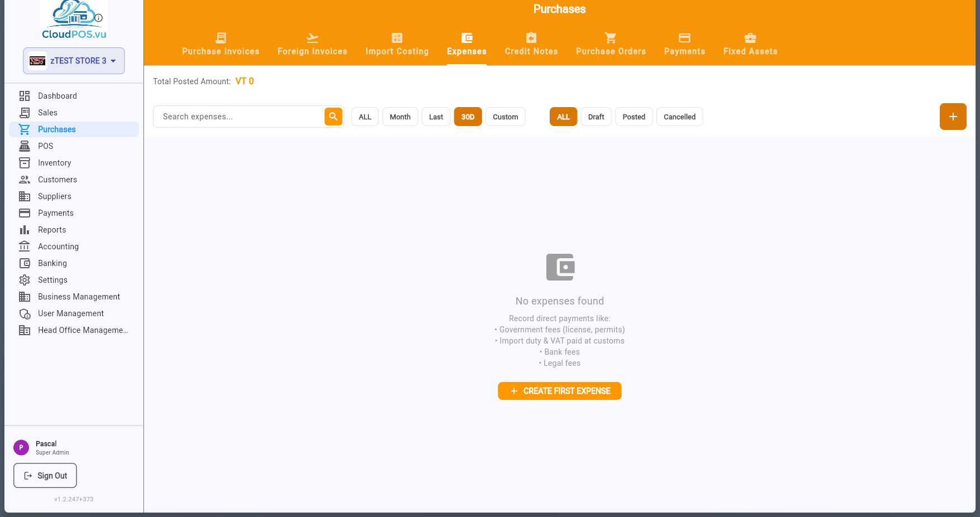Select the Month date filter
The height and width of the screenshot is (517, 980).
coord(400,117)
